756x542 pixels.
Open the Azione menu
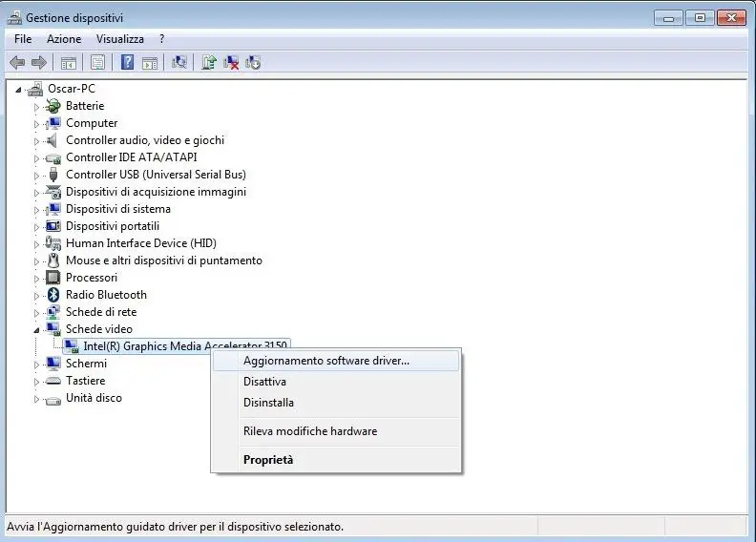tap(64, 39)
